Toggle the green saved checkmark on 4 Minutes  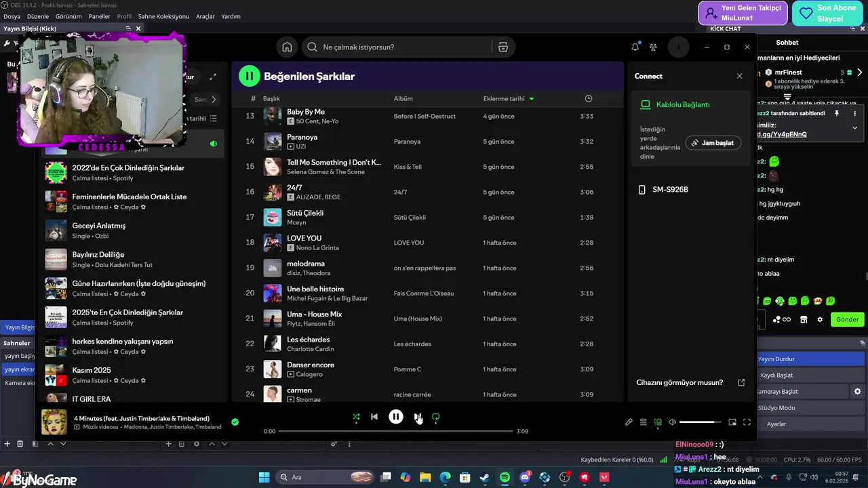[x=235, y=422]
